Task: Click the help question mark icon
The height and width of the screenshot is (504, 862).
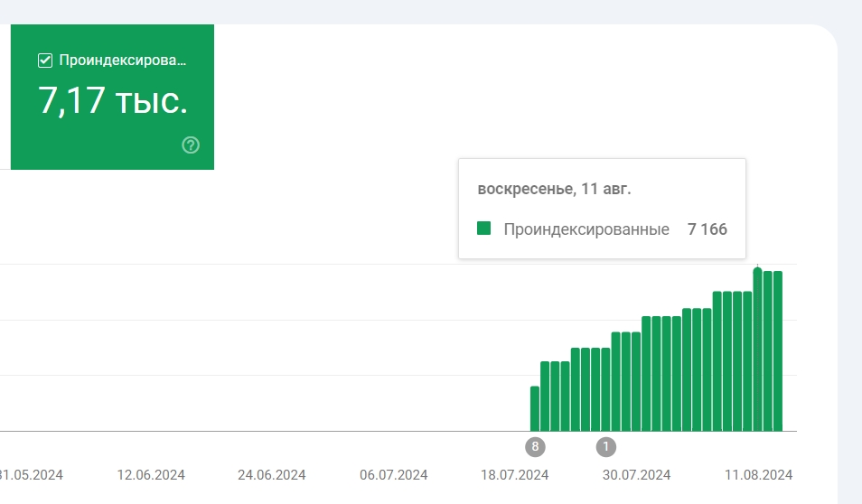Action: coord(191,145)
